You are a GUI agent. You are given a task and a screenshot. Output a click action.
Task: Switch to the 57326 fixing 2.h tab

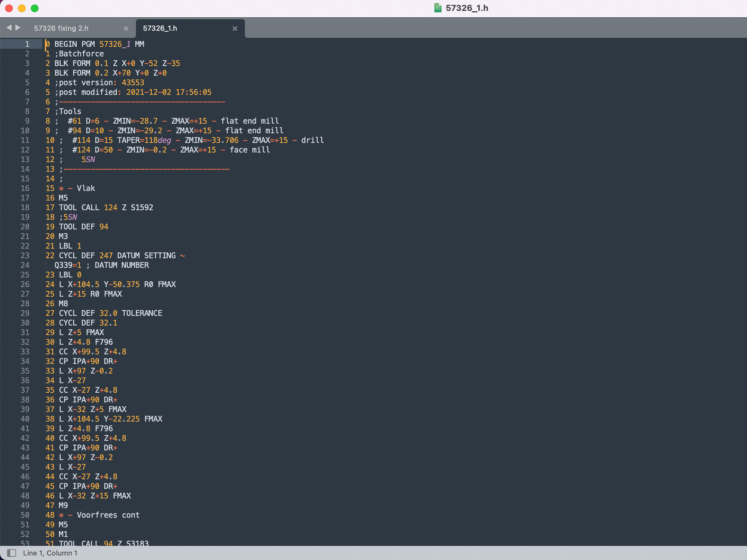(61, 28)
